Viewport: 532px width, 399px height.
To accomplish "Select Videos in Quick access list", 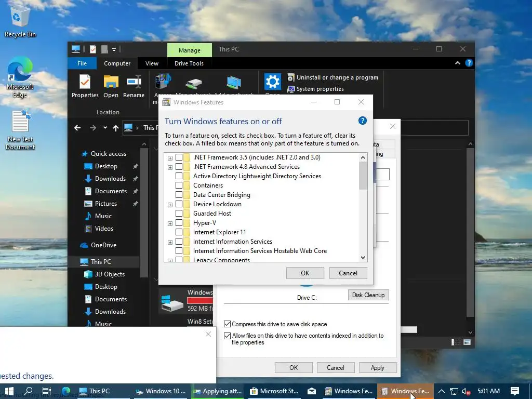I will coord(99,229).
